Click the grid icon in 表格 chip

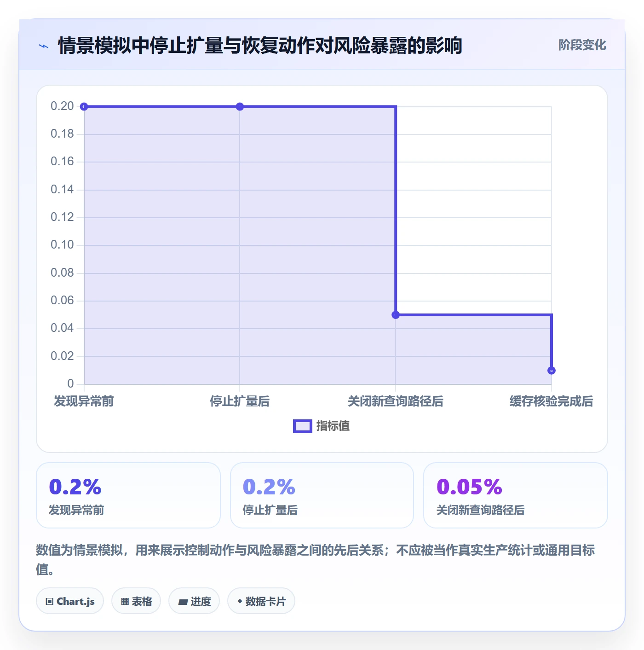[x=125, y=602]
